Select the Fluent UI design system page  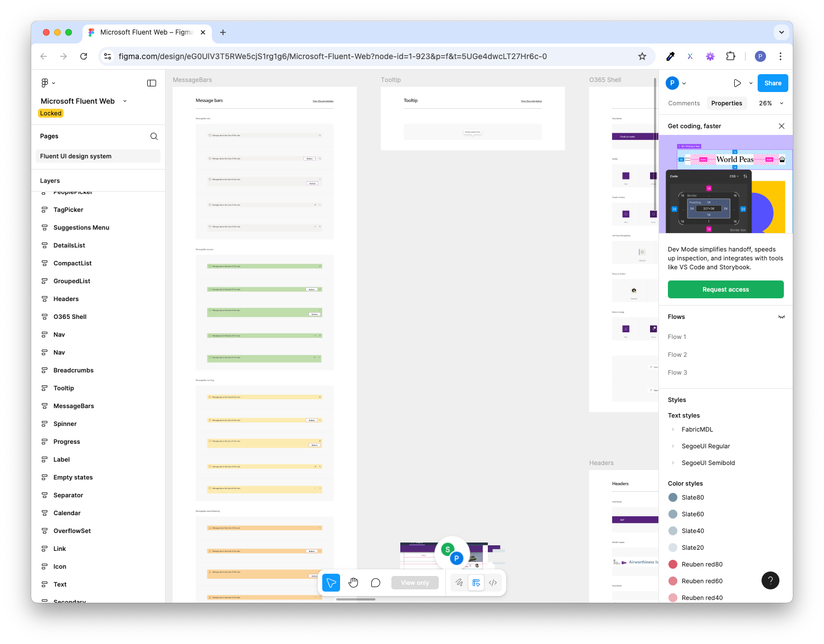click(98, 156)
